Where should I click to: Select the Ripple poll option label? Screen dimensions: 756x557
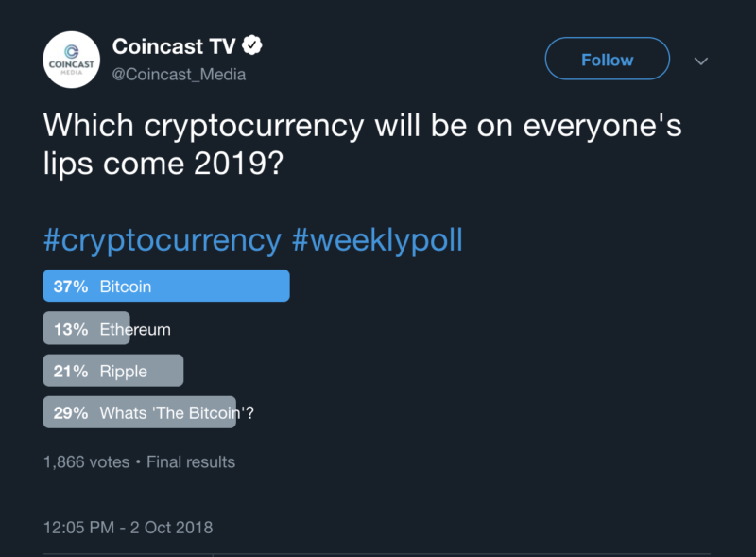tap(124, 371)
